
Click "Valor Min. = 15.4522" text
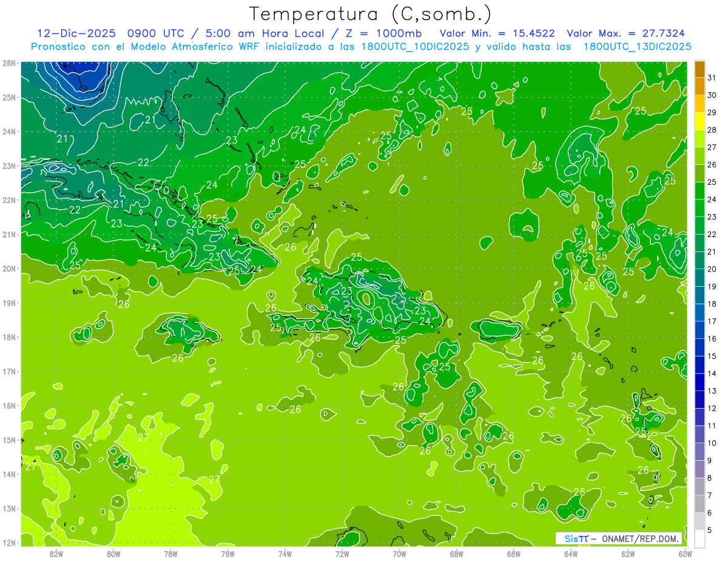497,33
